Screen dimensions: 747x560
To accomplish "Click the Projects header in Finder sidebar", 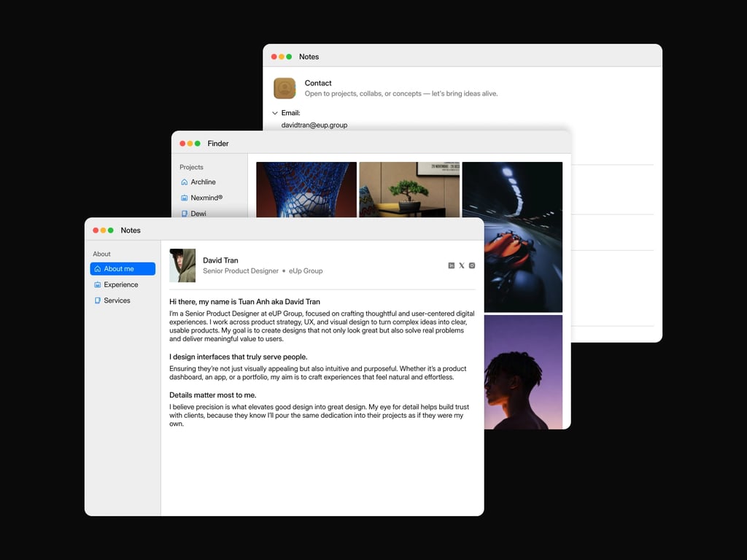I will coord(192,167).
